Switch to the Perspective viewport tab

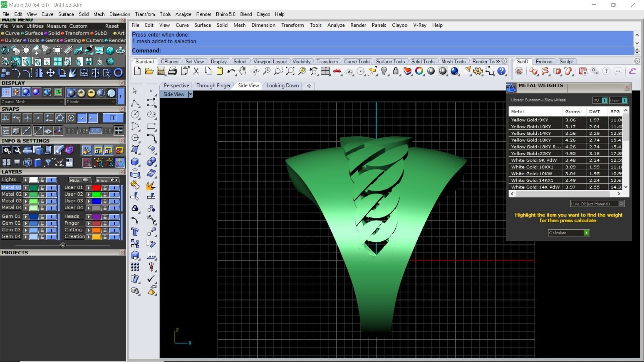[176, 85]
